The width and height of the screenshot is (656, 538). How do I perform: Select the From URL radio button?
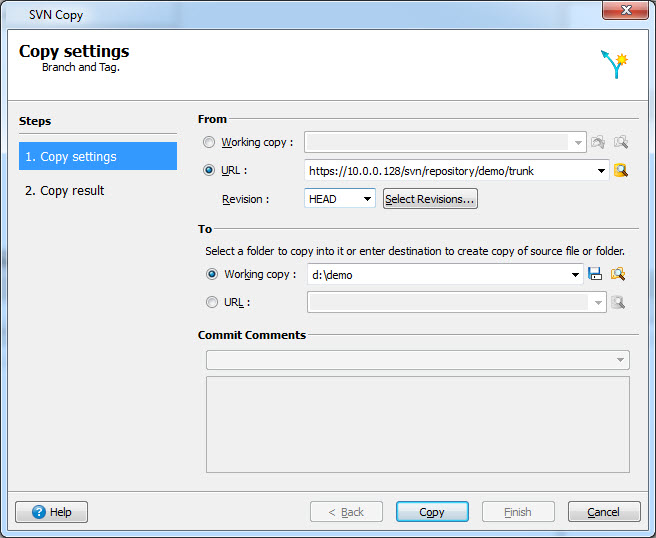point(209,171)
